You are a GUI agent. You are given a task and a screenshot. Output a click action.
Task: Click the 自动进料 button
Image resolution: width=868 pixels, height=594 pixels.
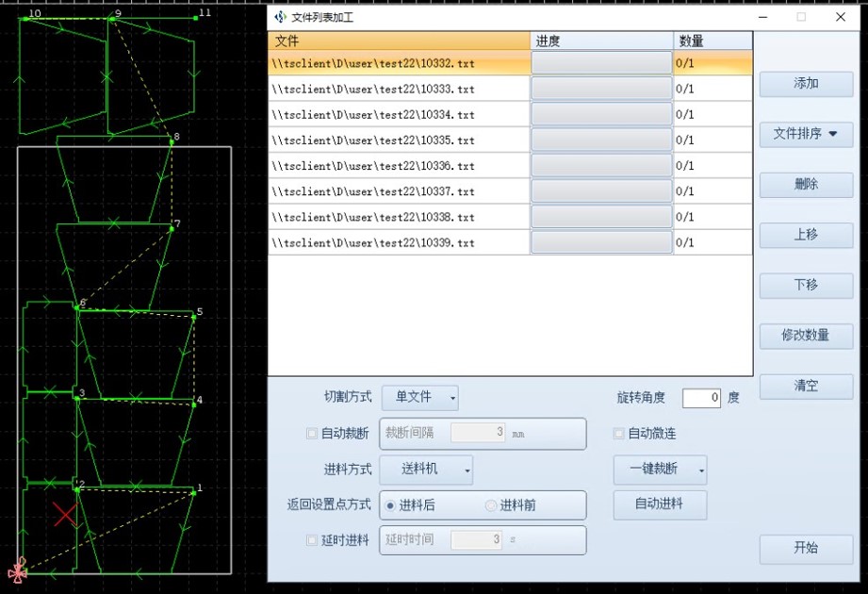[x=660, y=504]
